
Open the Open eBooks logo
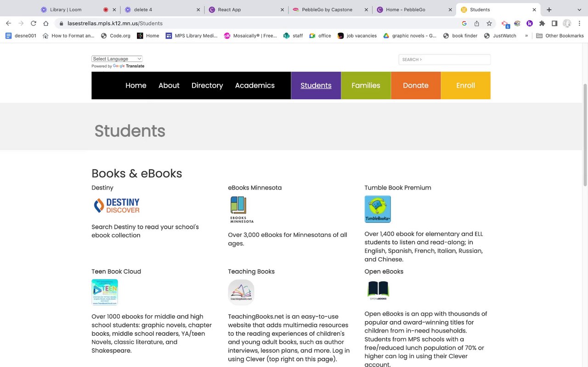pyautogui.click(x=378, y=290)
